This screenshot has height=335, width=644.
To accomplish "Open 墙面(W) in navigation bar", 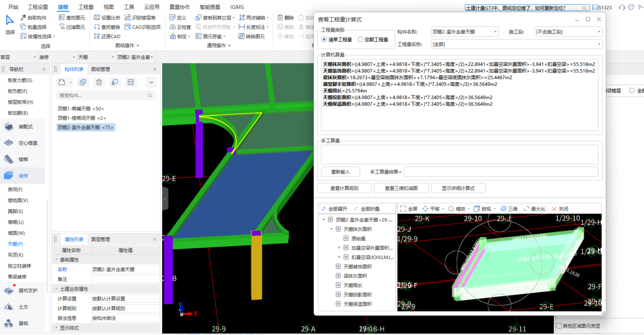I will pos(16,233).
